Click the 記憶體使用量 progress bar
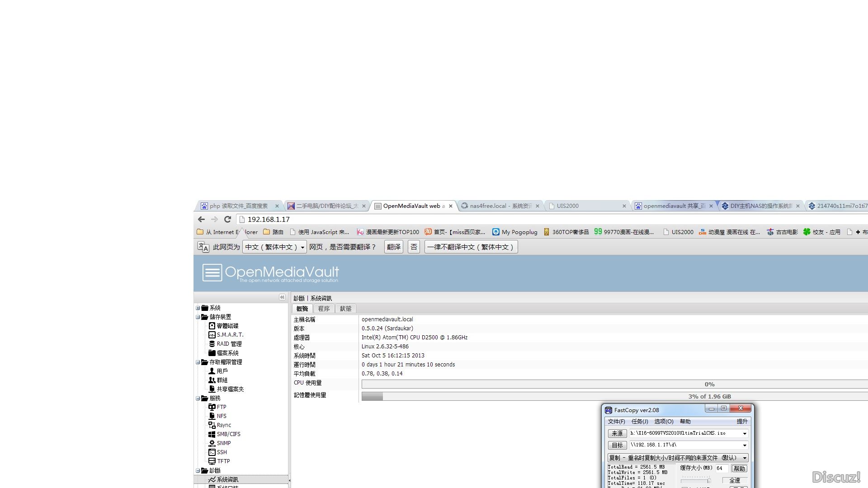This screenshot has height=488, width=868. [615, 396]
